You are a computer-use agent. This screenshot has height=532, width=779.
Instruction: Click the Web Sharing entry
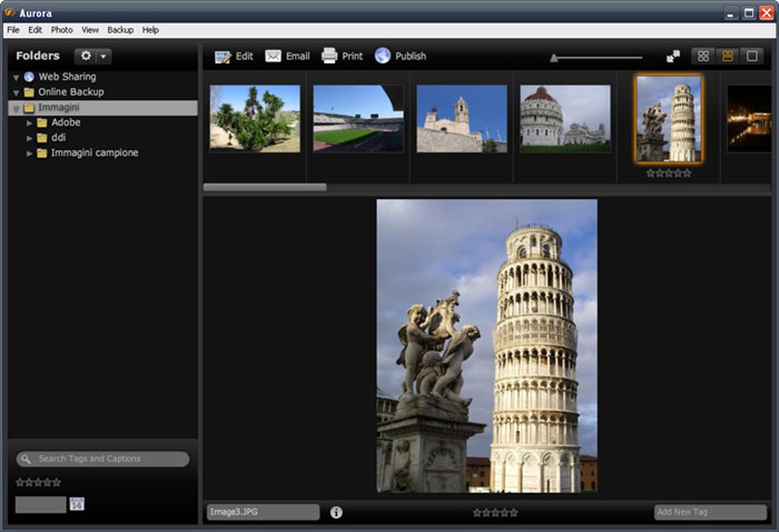[68, 76]
